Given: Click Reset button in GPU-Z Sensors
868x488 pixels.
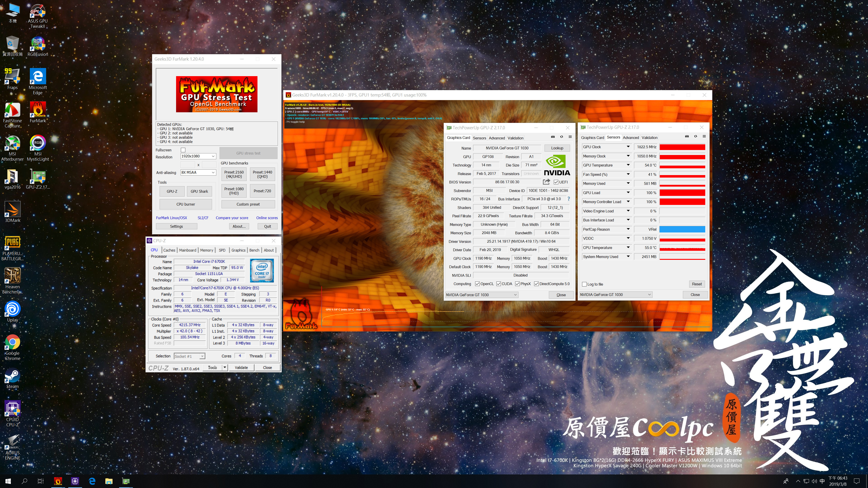Looking at the screenshot, I should [697, 284].
